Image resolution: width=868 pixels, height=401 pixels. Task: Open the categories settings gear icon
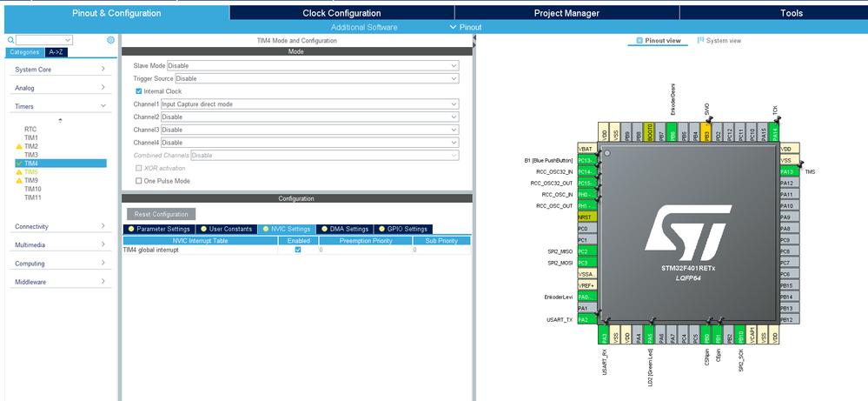coord(110,40)
